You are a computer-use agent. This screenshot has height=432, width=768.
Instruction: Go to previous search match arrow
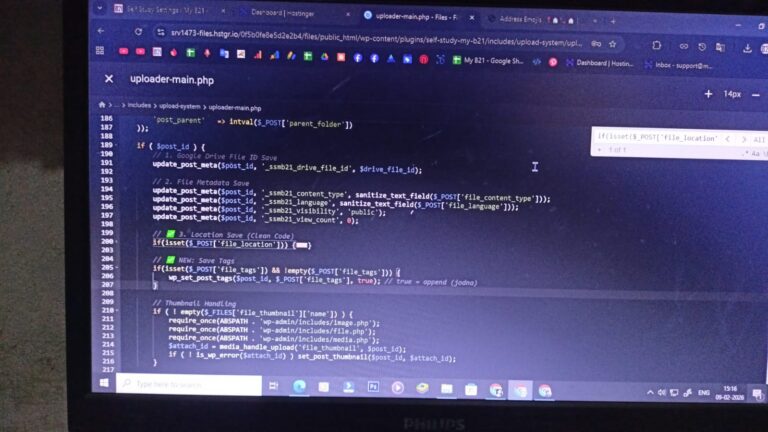727,139
